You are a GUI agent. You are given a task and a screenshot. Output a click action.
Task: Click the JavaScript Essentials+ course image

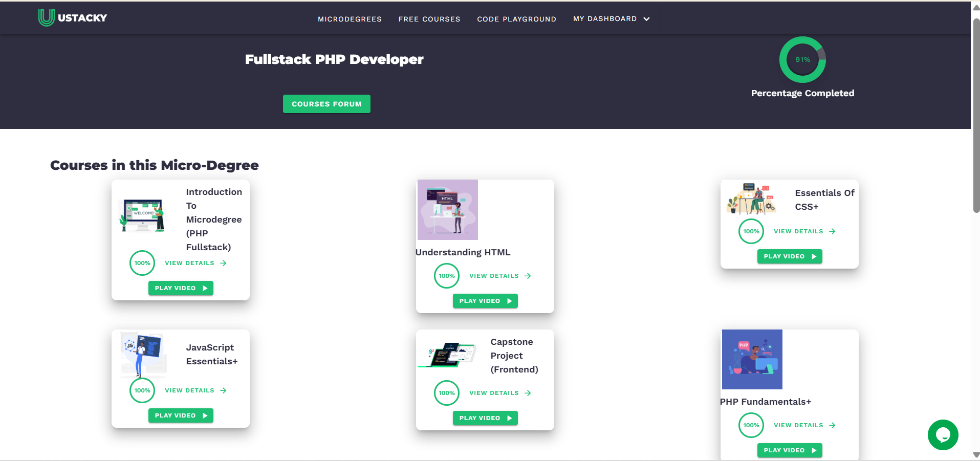[143, 355]
